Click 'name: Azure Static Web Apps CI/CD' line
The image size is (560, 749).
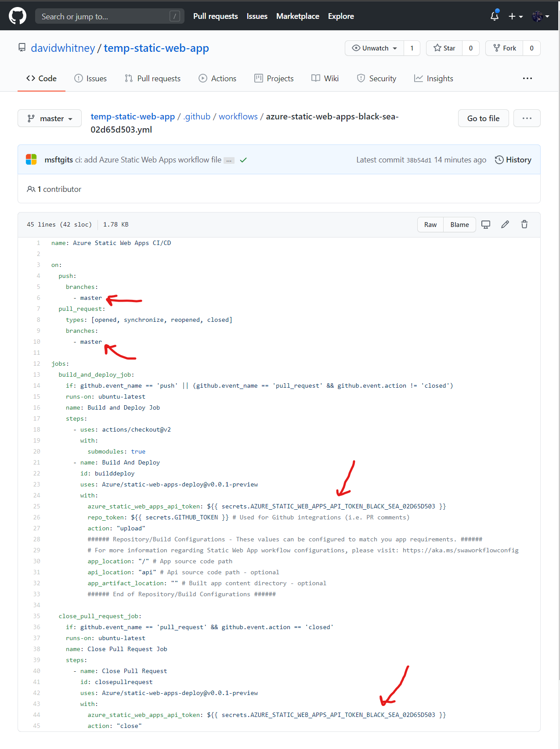tap(111, 243)
